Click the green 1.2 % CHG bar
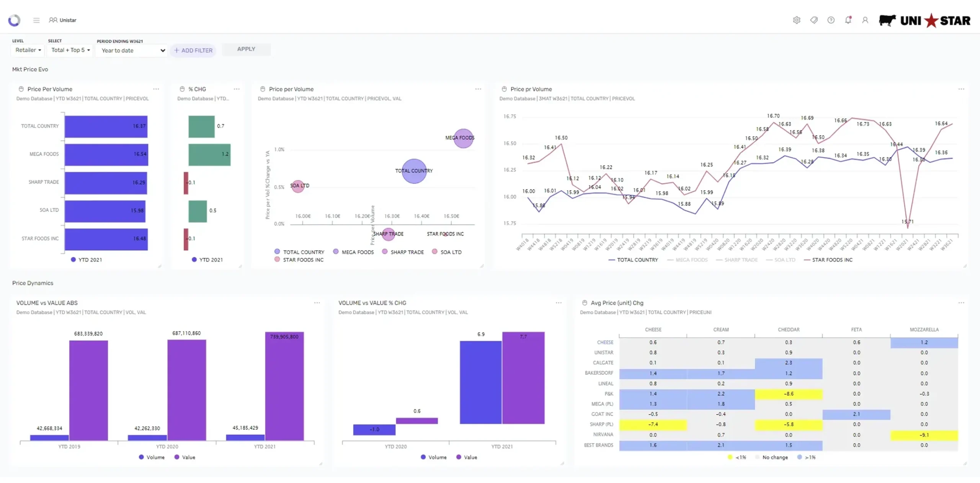The image size is (980, 483). tap(209, 155)
